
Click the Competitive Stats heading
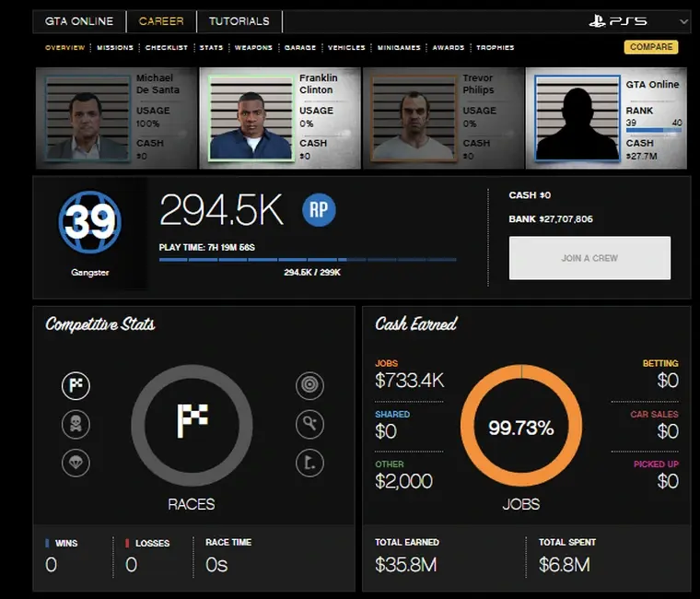coord(100,323)
